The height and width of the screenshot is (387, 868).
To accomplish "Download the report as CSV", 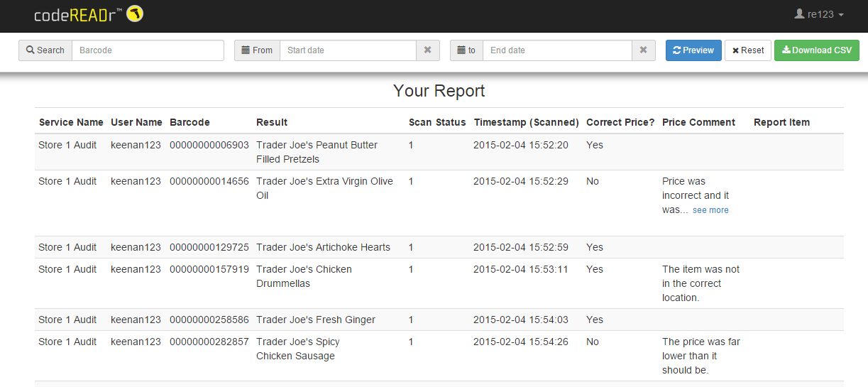I will (x=817, y=50).
